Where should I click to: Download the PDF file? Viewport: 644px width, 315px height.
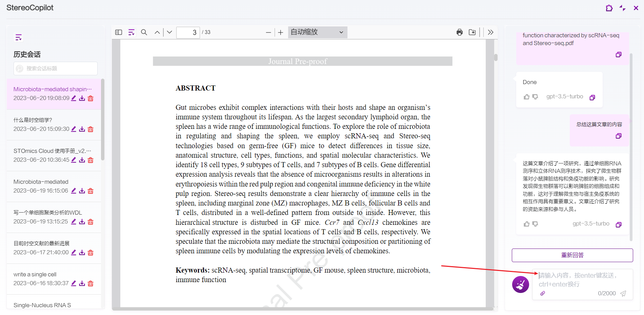472,32
